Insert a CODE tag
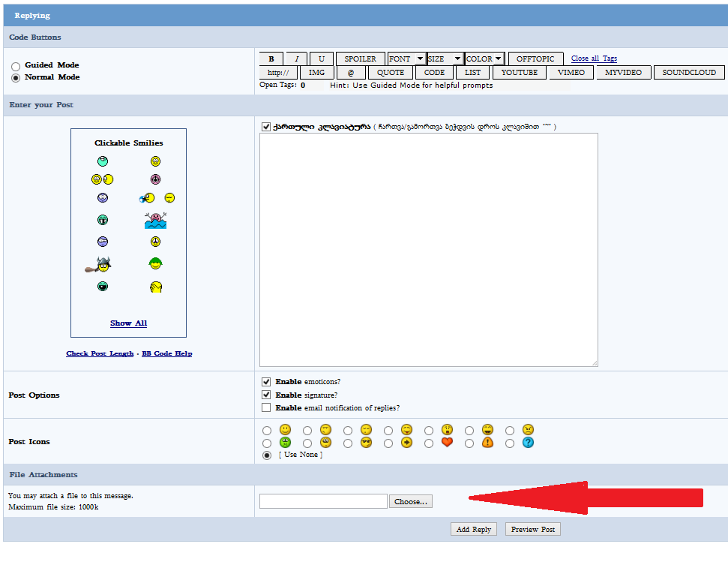The height and width of the screenshot is (562, 728). [435, 73]
